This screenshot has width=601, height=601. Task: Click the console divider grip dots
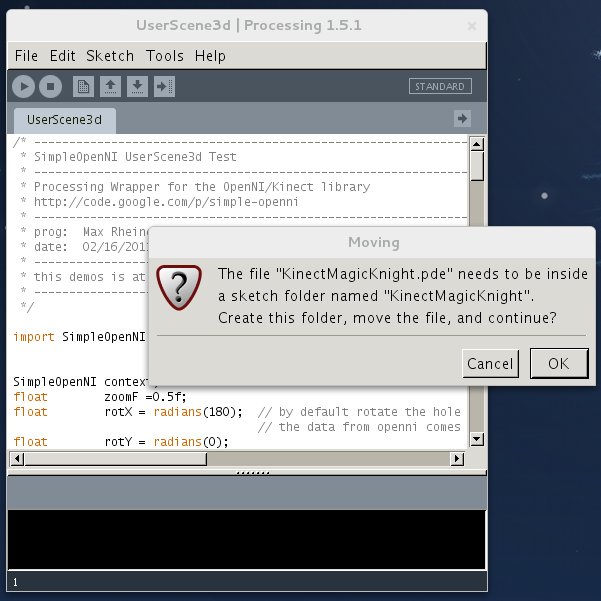pyautogui.click(x=253, y=473)
